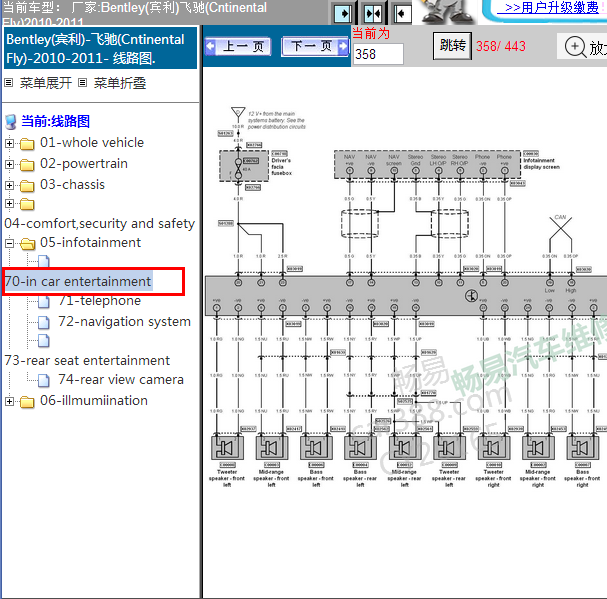This screenshot has height=599, width=607.
Task: Open the 72-navigation system diagram
Action: pos(124,321)
